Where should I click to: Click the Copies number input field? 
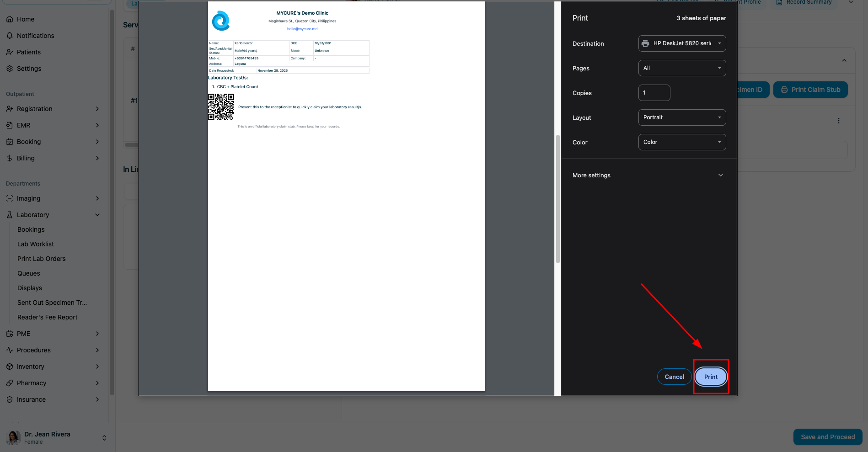(x=654, y=93)
